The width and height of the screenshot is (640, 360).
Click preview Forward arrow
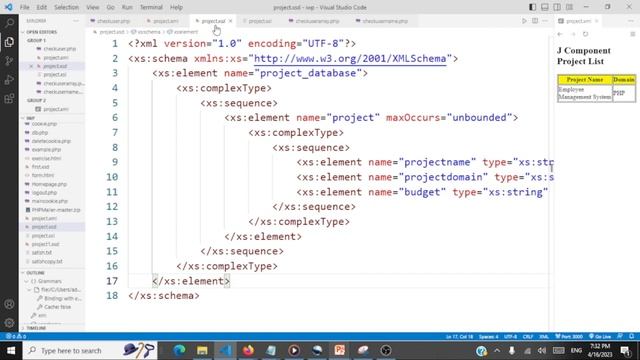click(573, 34)
